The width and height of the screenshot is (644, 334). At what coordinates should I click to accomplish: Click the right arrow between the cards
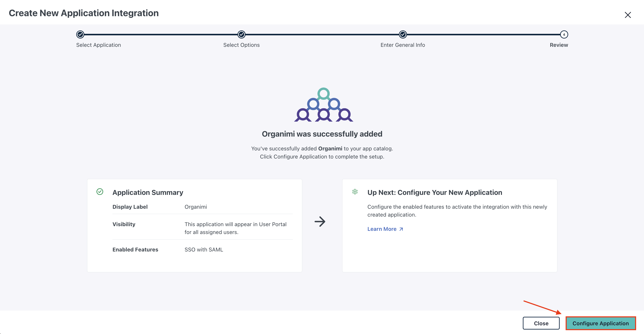(320, 221)
